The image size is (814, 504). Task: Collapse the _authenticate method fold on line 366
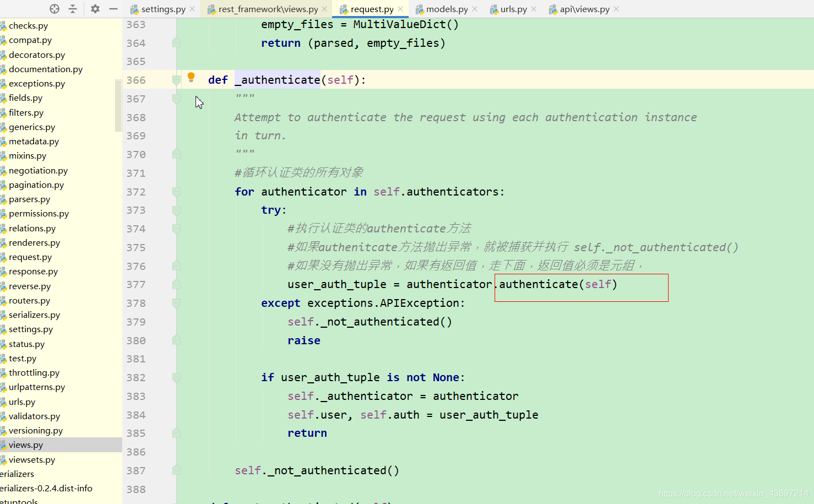coord(176,80)
